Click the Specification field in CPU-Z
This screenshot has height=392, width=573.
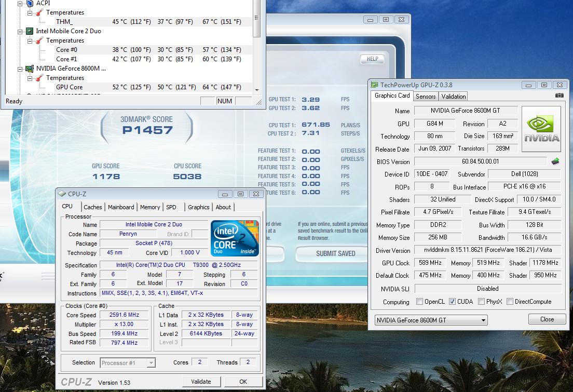click(x=179, y=265)
